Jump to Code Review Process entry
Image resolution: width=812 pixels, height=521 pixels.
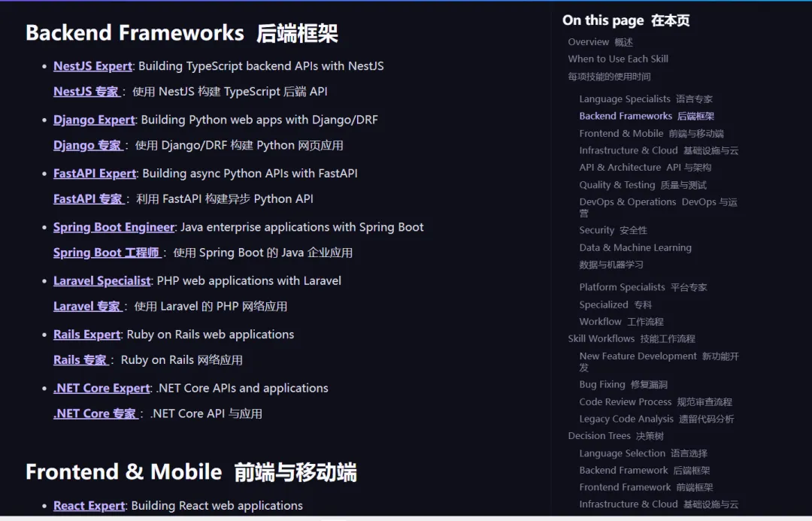point(656,402)
